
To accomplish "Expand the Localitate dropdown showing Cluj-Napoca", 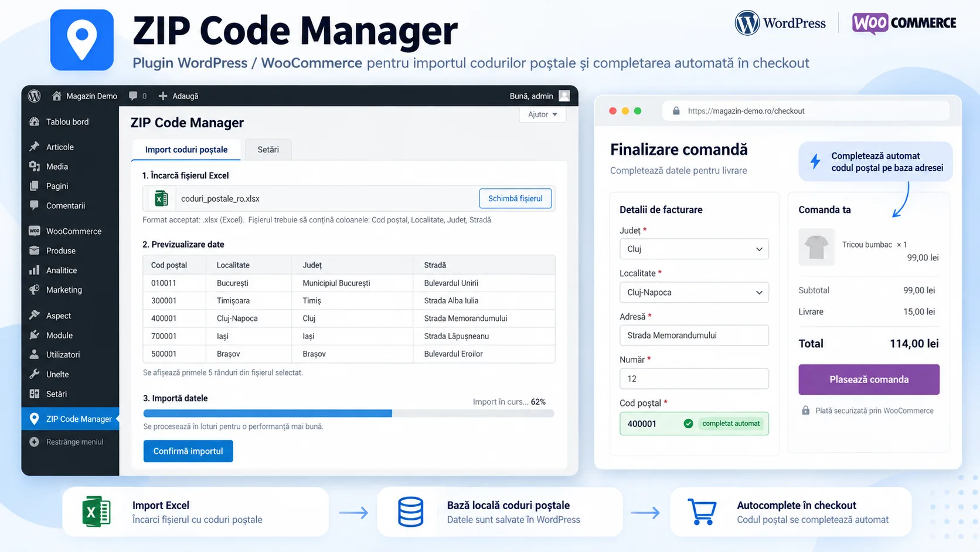I will click(x=694, y=292).
